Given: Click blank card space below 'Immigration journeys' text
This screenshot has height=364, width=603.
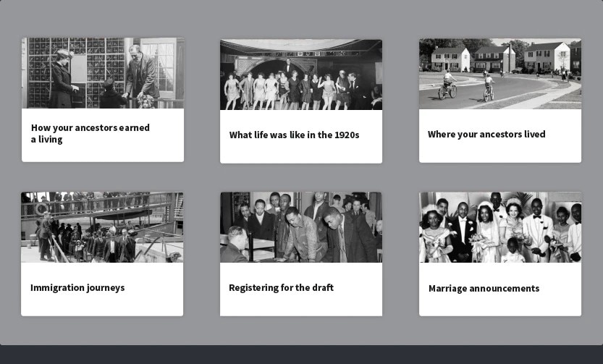Looking at the screenshot, I should tap(102, 305).
